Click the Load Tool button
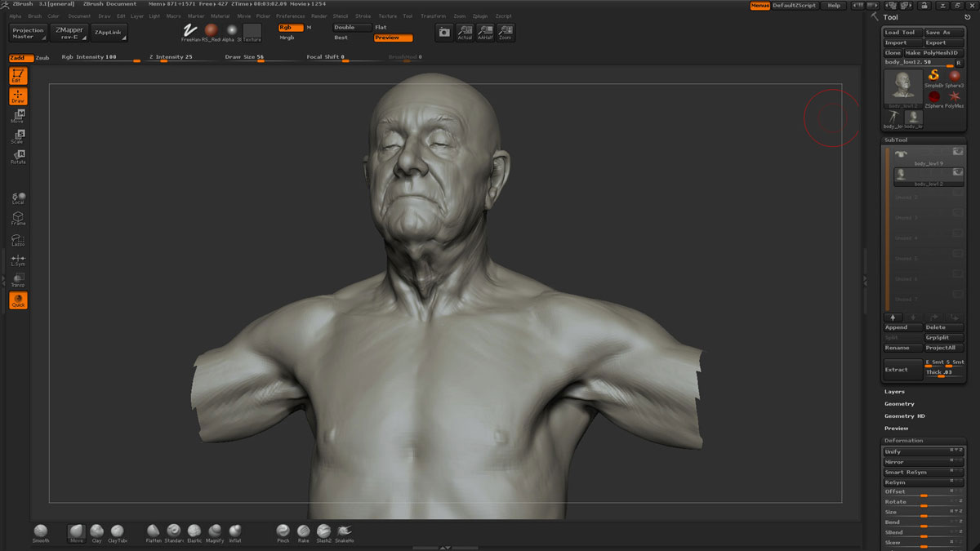This screenshot has height=551, width=980. (901, 33)
